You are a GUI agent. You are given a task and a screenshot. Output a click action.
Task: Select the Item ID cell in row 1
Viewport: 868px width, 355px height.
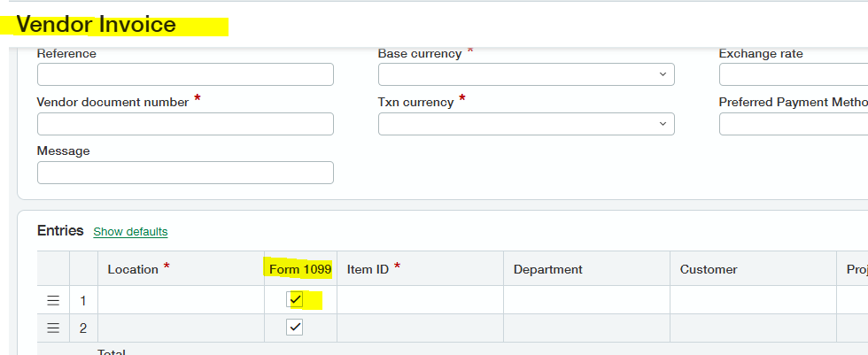(420, 300)
